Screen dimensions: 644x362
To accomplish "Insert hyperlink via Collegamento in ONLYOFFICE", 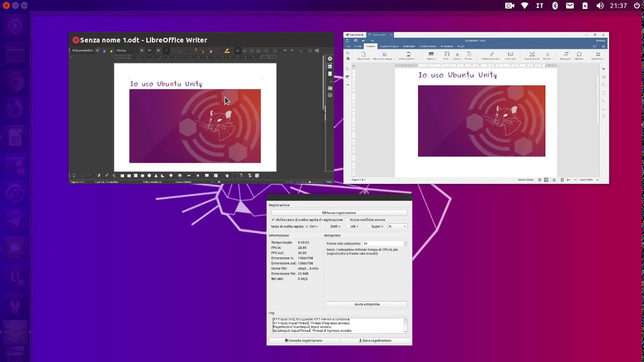I will 492,56.
